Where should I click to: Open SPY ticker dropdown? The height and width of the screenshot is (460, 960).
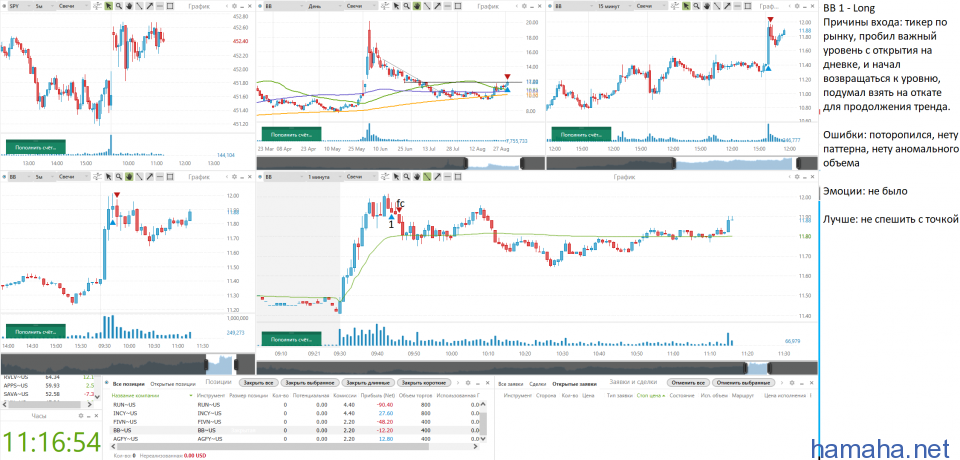tap(20, 6)
